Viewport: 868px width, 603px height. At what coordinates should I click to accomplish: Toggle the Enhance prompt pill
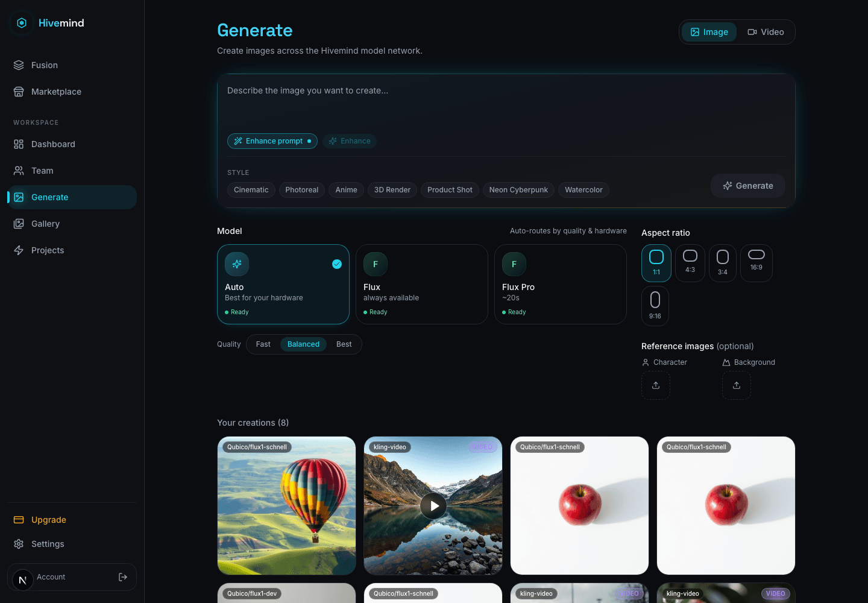[x=272, y=141]
